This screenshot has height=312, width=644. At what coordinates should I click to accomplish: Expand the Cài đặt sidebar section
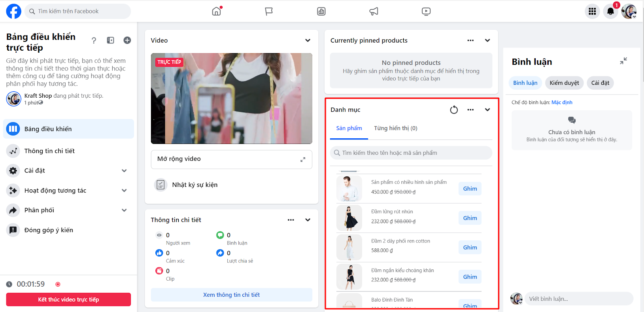[124, 170]
